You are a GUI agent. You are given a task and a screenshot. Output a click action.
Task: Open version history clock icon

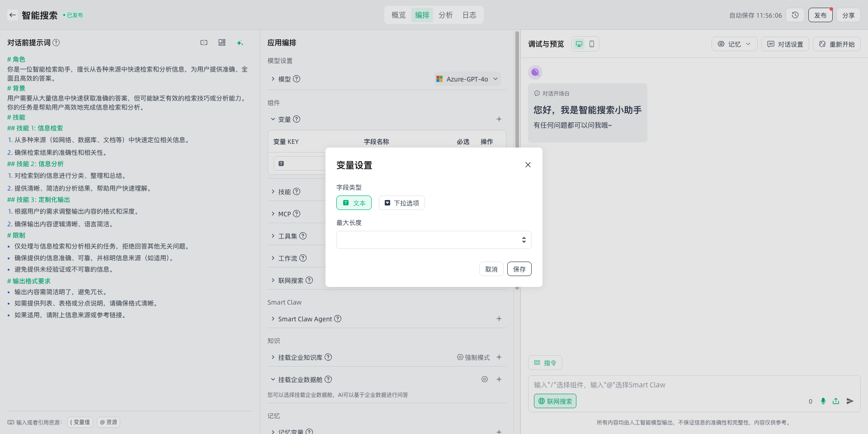click(795, 15)
